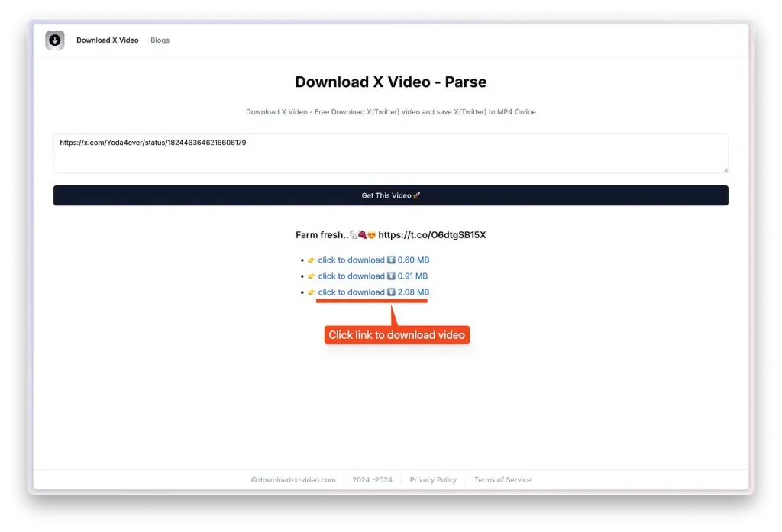This screenshot has width=782, height=532.
Task: Click down-arrow emoji in 0.91 MB link
Action: click(x=391, y=276)
